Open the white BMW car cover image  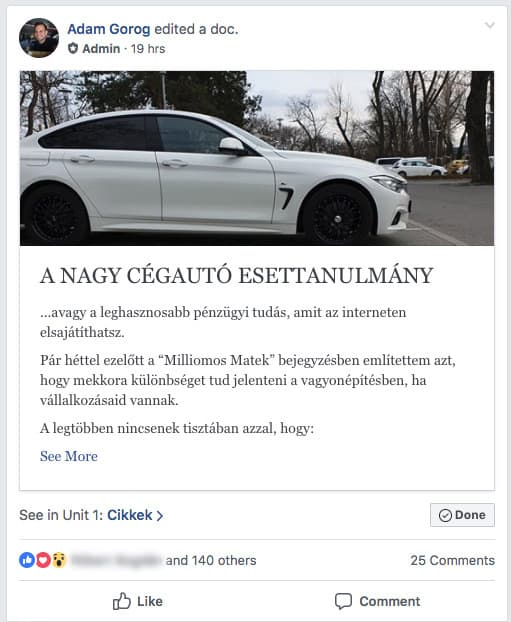pyautogui.click(x=257, y=158)
